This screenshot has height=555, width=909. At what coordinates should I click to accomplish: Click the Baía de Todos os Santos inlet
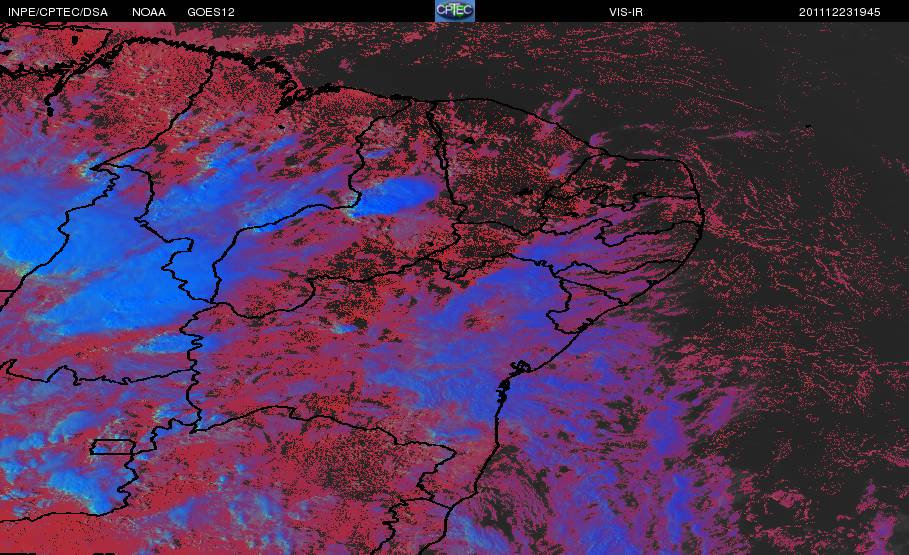tap(518, 368)
